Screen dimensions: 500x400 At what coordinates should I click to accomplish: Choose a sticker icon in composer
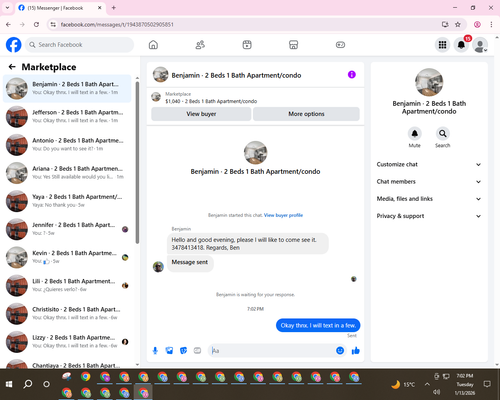[x=183, y=351]
